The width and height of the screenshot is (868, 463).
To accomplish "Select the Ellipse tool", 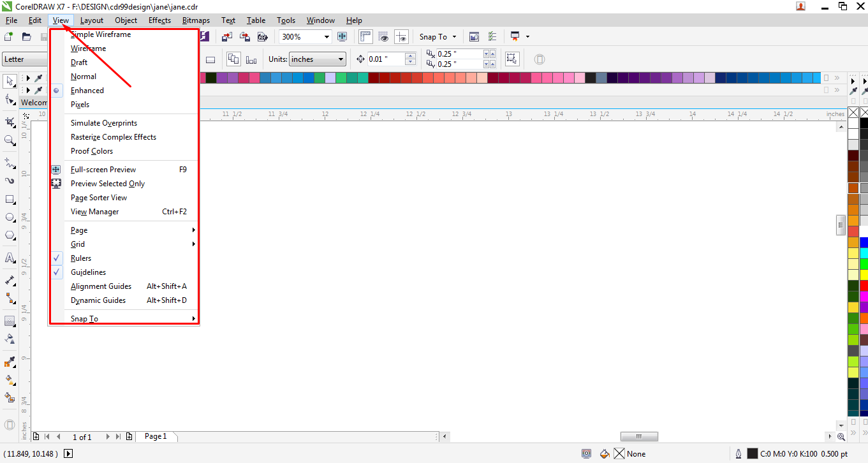I will point(9,217).
